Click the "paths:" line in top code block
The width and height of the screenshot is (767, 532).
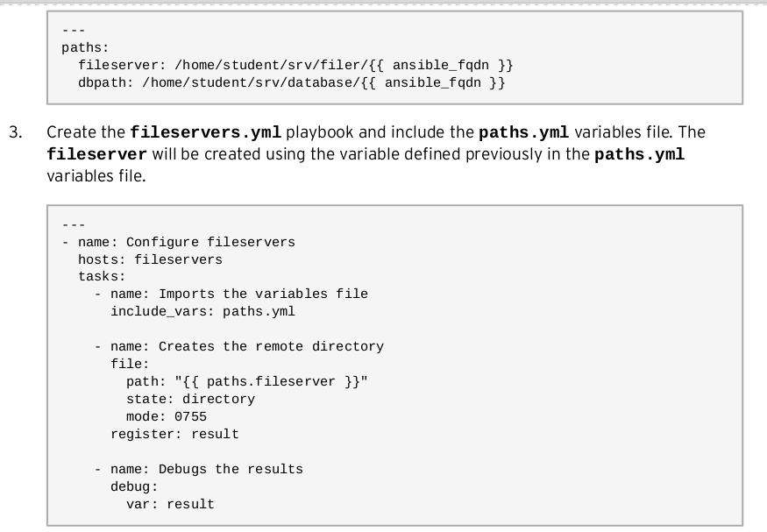click(82, 47)
